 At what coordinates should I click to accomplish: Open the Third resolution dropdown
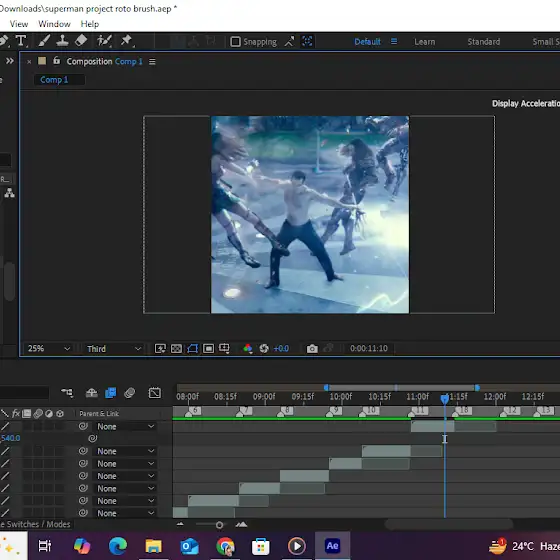click(113, 349)
